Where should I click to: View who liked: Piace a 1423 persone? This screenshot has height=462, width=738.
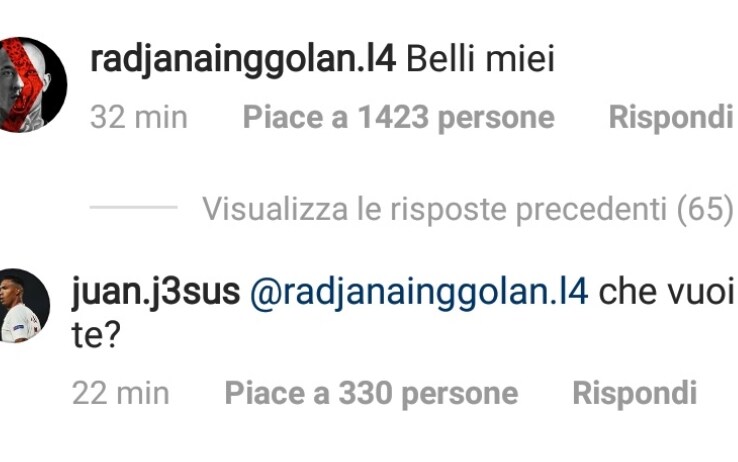tap(399, 117)
